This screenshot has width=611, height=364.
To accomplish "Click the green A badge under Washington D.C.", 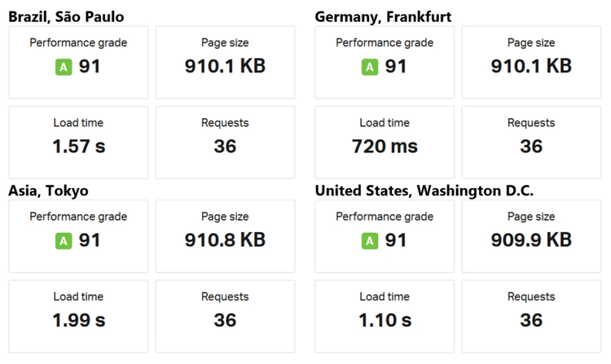I will (370, 241).
